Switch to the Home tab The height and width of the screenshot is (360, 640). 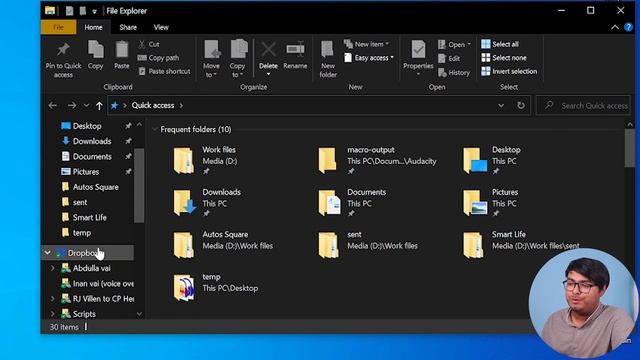point(93,27)
